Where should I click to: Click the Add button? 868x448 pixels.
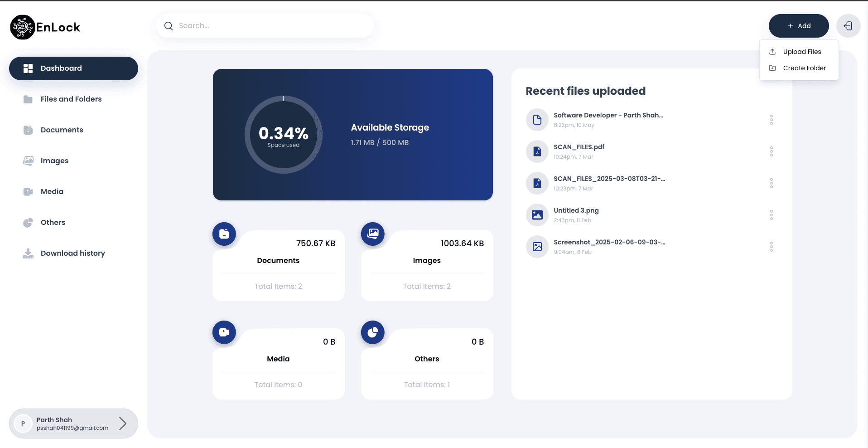798,26
